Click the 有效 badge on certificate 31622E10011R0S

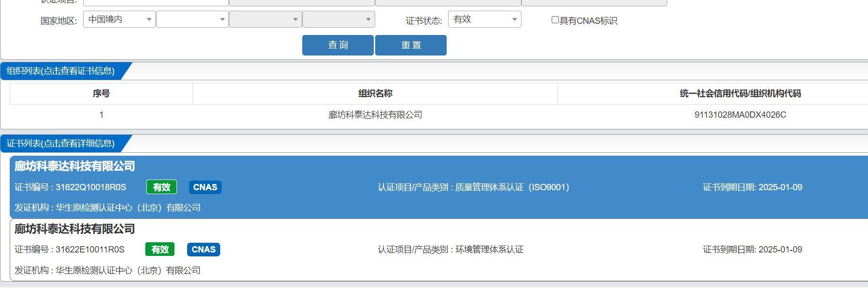point(160,250)
